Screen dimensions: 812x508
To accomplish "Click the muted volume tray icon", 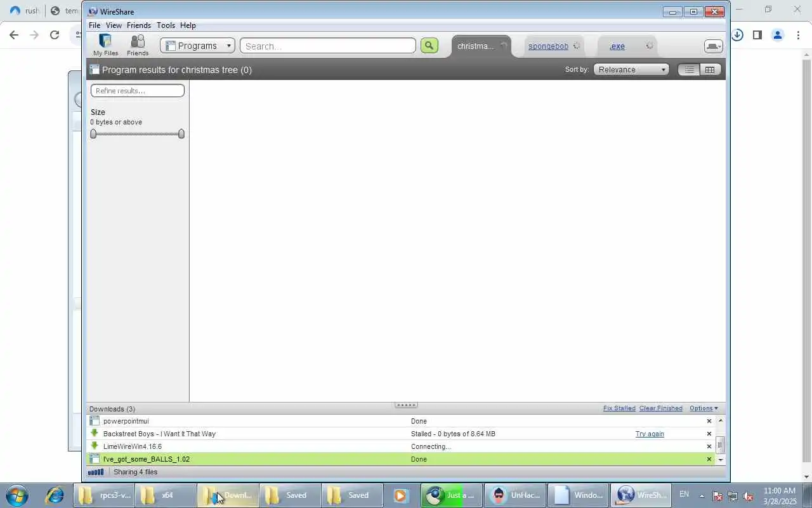I will [749, 496].
